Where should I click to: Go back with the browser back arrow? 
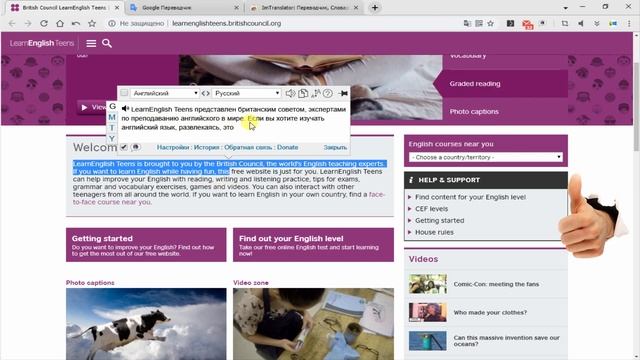tap(12, 24)
